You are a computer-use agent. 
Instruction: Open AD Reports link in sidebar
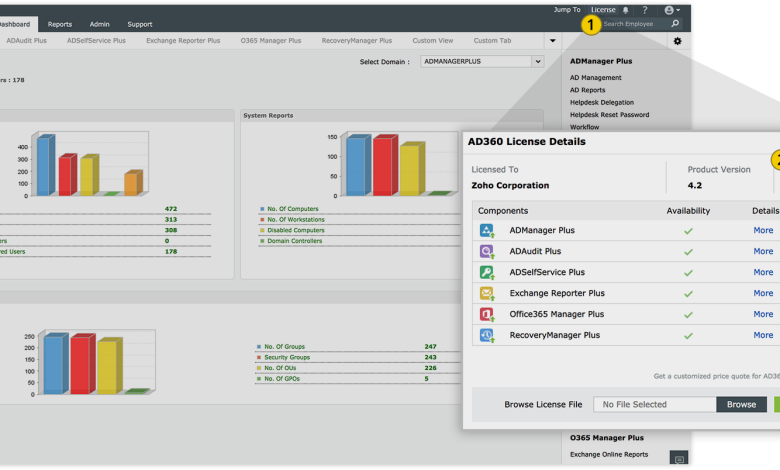[587, 90]
